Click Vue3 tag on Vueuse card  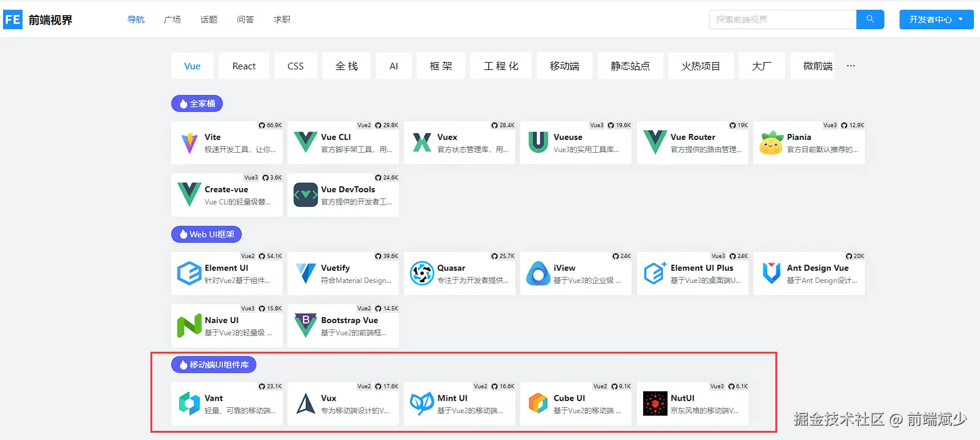pos(597,125)
